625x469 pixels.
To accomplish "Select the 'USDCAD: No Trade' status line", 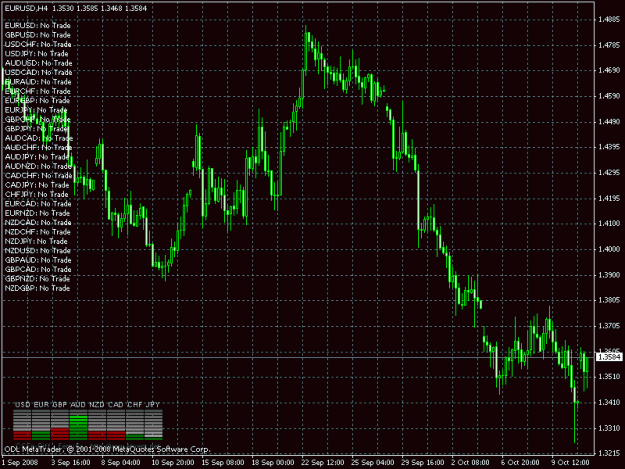I will (38, 72).
